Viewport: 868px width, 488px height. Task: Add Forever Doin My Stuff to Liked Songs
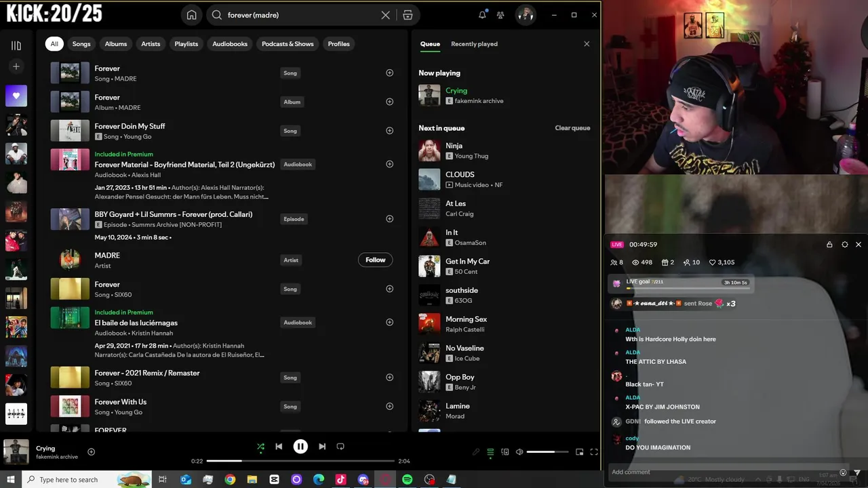pyautogui.click(x=389, y=131)
